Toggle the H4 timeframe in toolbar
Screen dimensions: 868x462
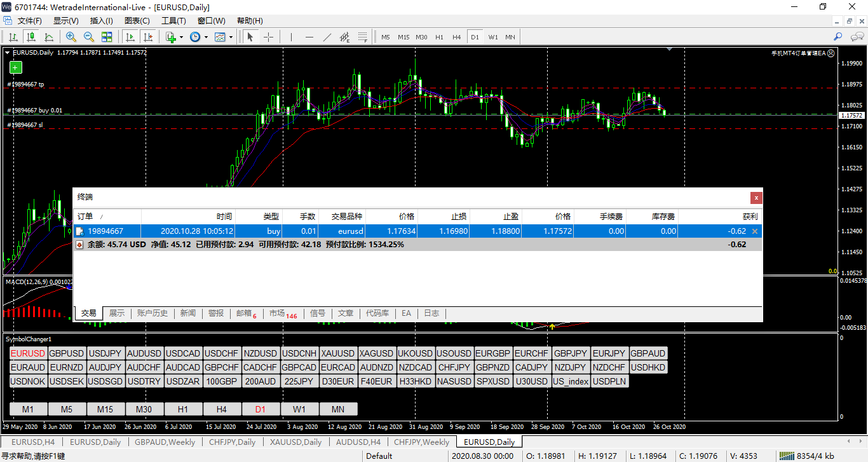[456, 37]
